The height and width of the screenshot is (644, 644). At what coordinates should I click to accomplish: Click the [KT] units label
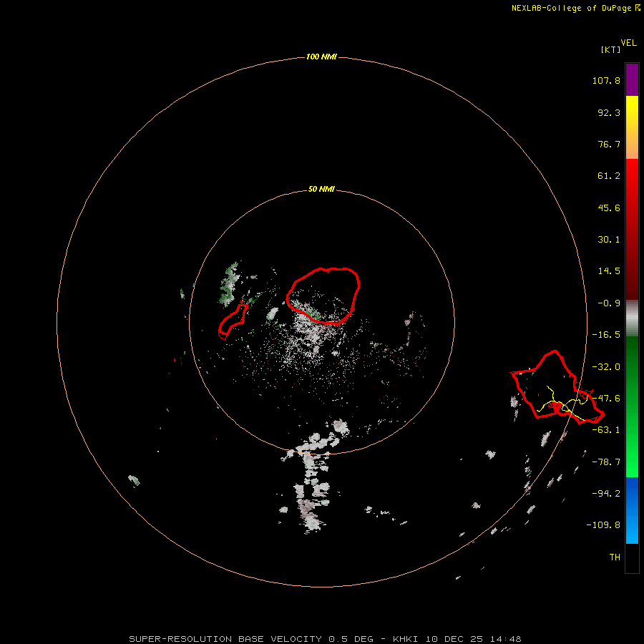610,49
